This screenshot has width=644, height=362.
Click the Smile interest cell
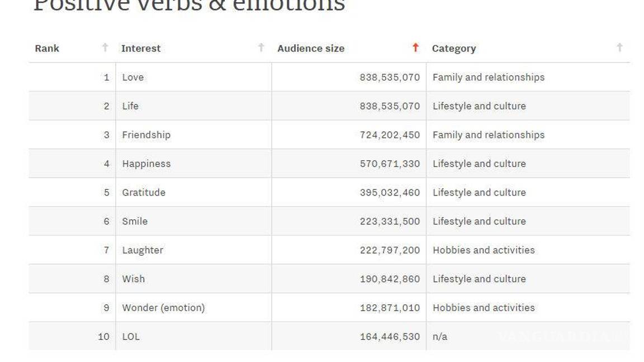pos(135,221)
